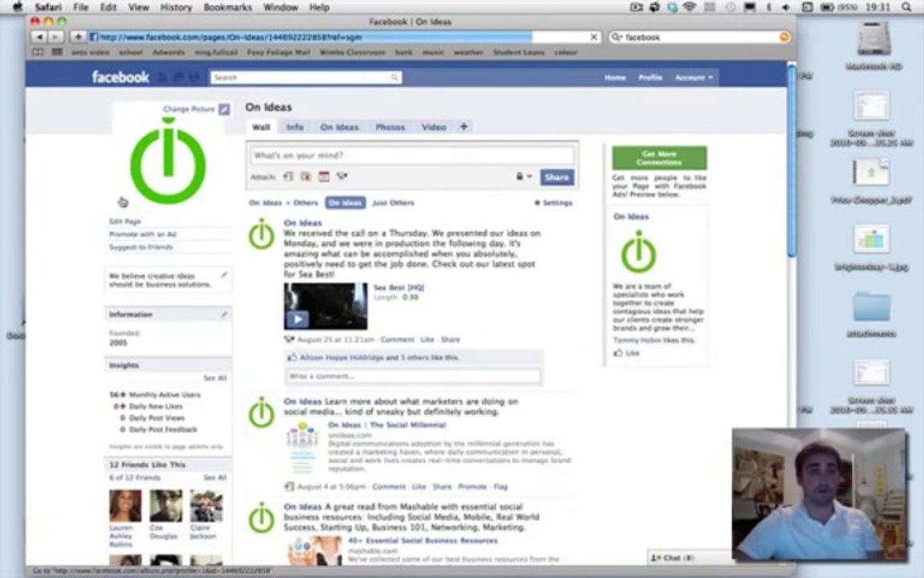Click the blue Share button
This screenshot has height=578, width=924.
coord(557,177)
